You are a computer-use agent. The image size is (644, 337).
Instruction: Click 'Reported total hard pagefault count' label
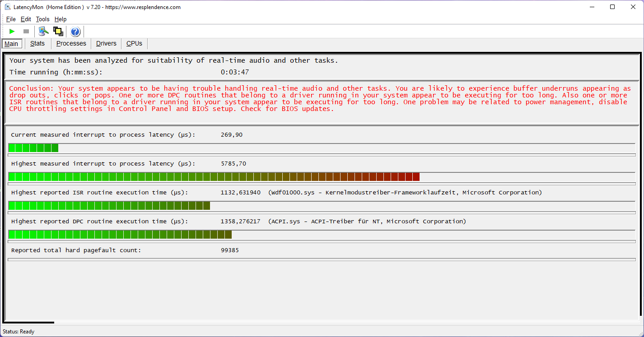tap(76, 250)
